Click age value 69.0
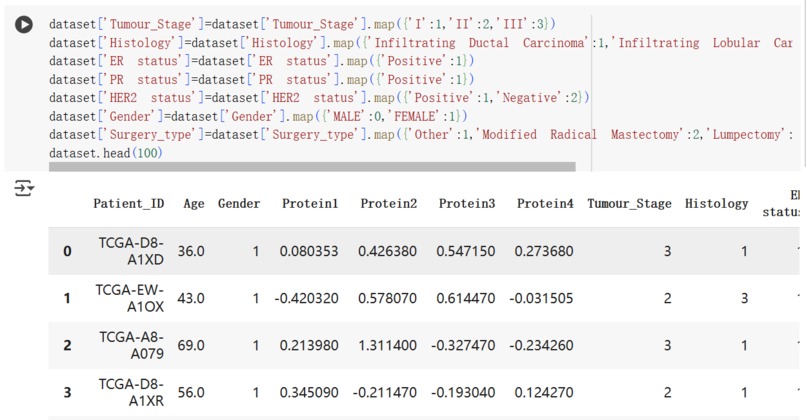 point(191,345)
